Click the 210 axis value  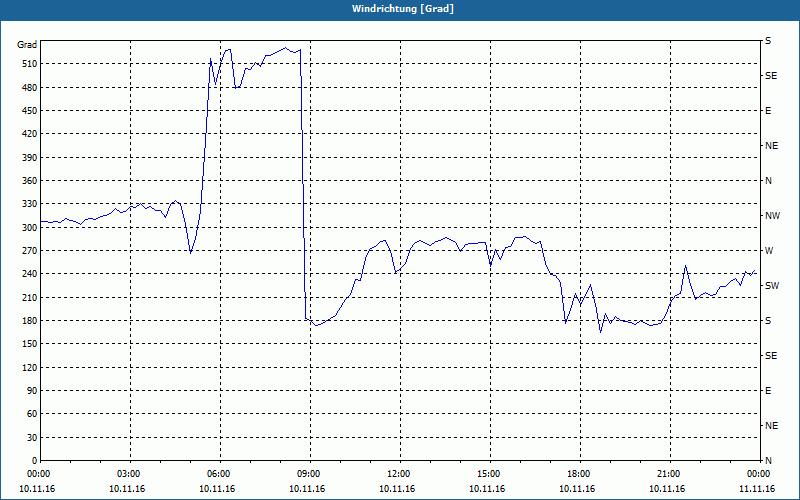(x=30, y=297)
